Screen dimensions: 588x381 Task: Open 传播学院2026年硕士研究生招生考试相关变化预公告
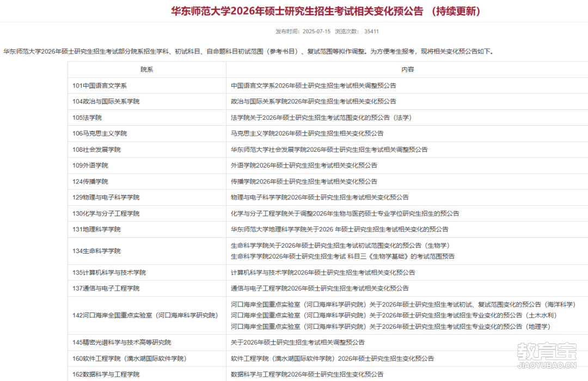304,181
